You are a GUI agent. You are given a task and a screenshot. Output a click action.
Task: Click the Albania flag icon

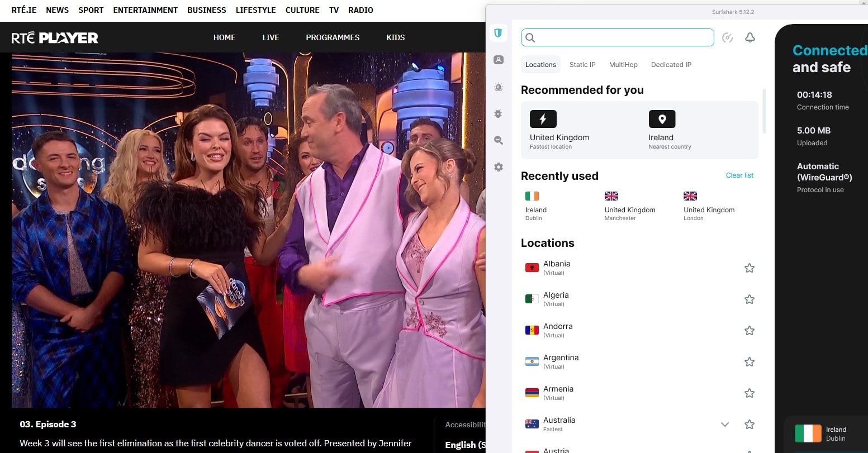point(532,268)
